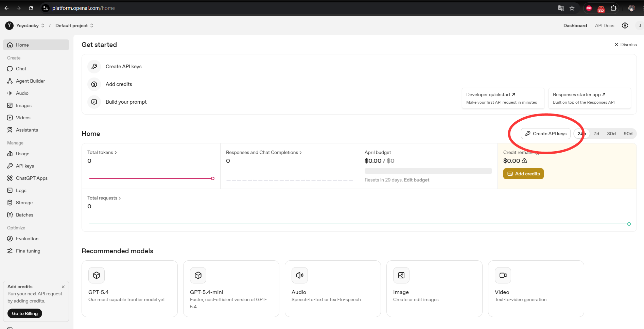
Task: Open Images in the sidebar
Action: [36, 105]
